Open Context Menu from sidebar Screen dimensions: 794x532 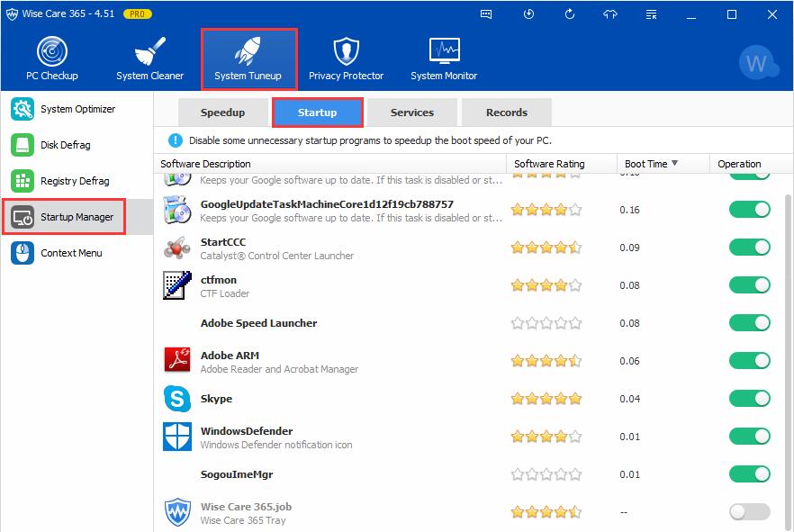click(x=77, y=253)
